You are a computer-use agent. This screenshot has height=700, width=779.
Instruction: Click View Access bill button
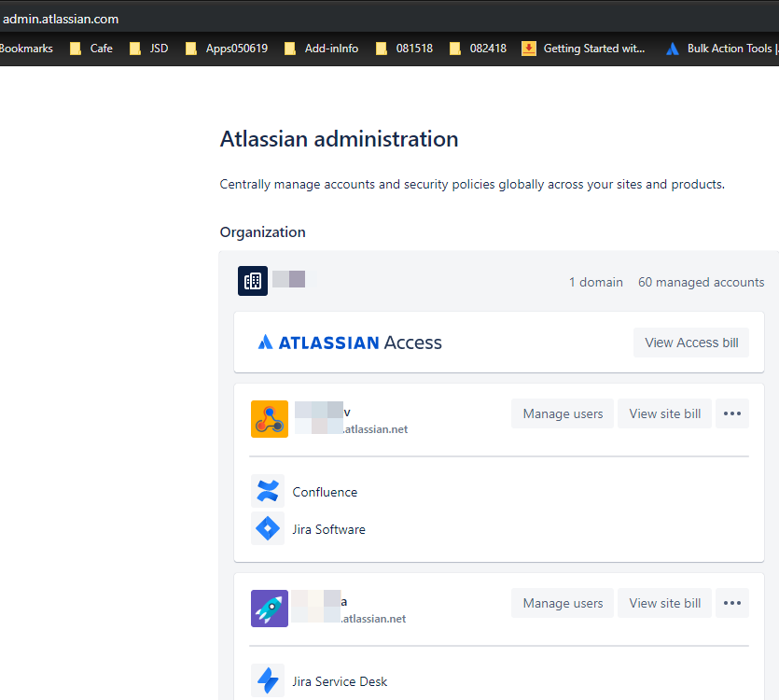[x=691, y=343]
